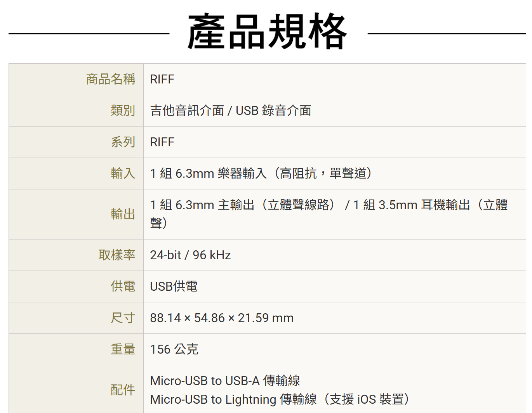
Task: Select the 24-bit / 96 kHz value
Action: point(190,255)
